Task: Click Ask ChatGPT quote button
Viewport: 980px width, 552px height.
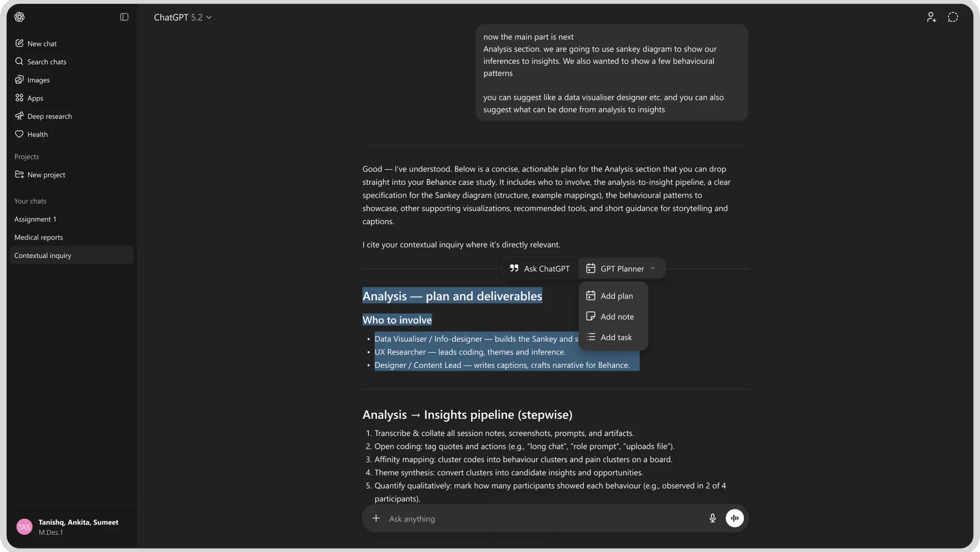Action: coord(540,269)
